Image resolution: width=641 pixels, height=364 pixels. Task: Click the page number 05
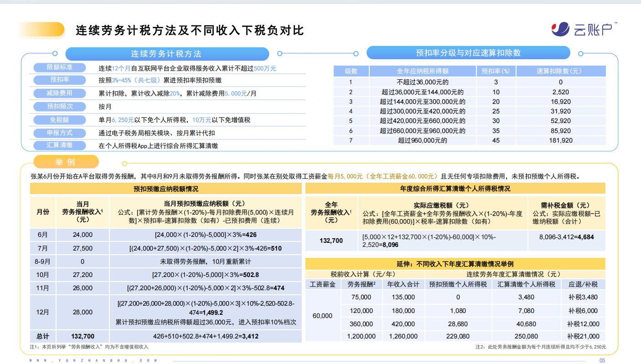pos(602,360)
